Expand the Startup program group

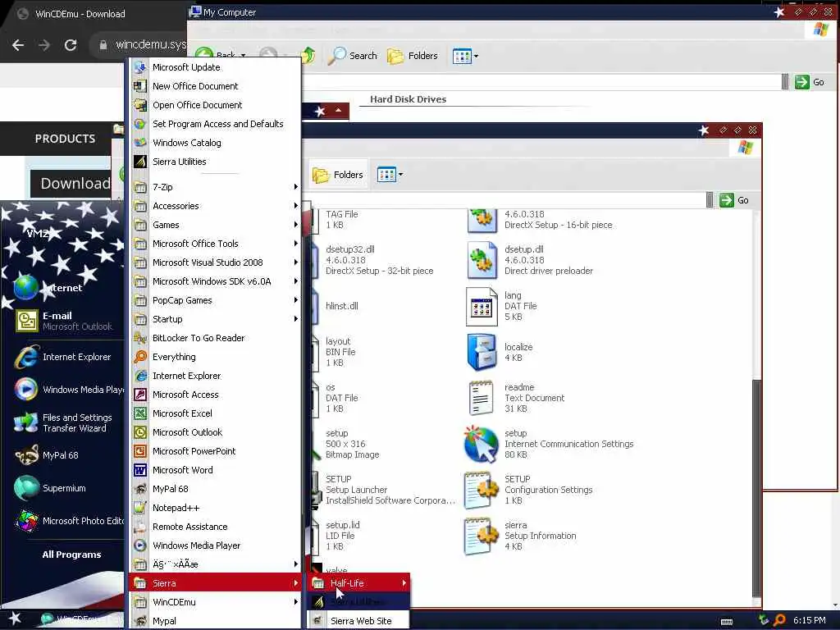(216, 319)
